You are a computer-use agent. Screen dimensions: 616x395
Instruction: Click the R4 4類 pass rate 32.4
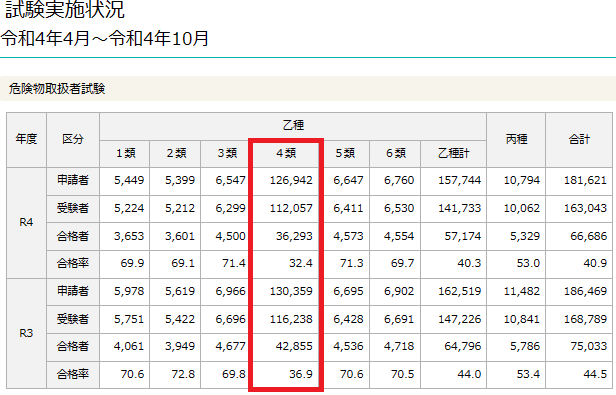(x=301, y=263)
